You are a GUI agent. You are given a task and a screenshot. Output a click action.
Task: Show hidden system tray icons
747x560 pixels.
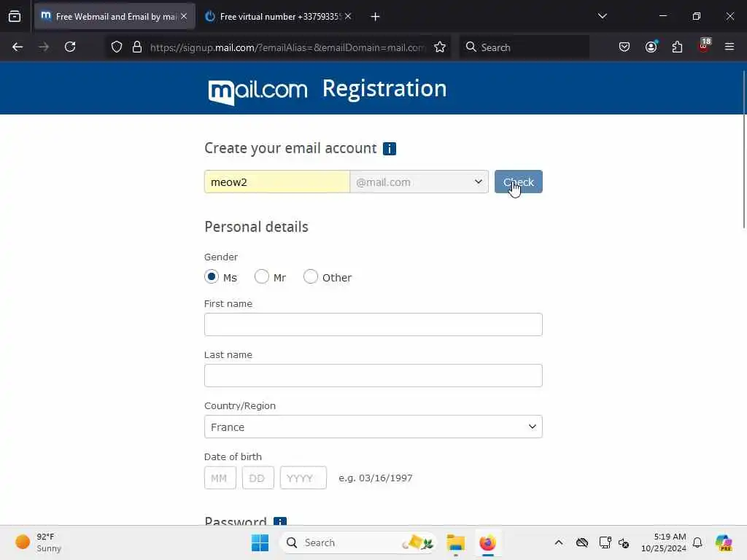point(559,542)
